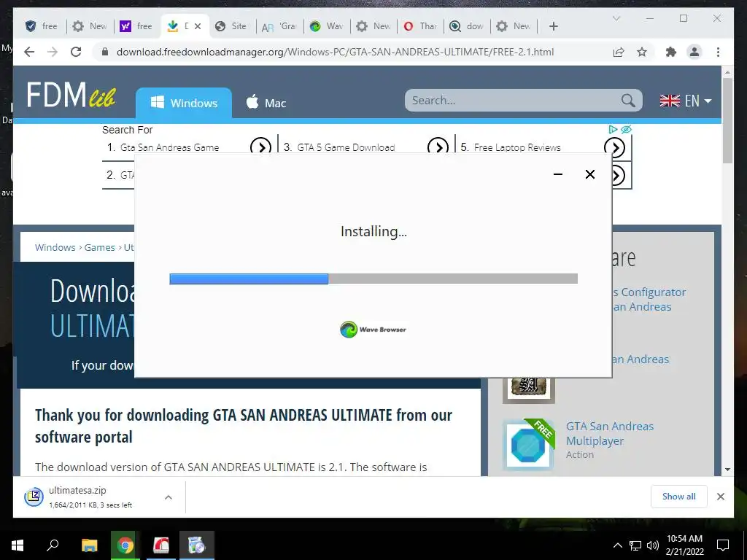Click the arrow beside GTA 5 Game Download
Screen dimensions: 747x560
click(x=438, y=146)
